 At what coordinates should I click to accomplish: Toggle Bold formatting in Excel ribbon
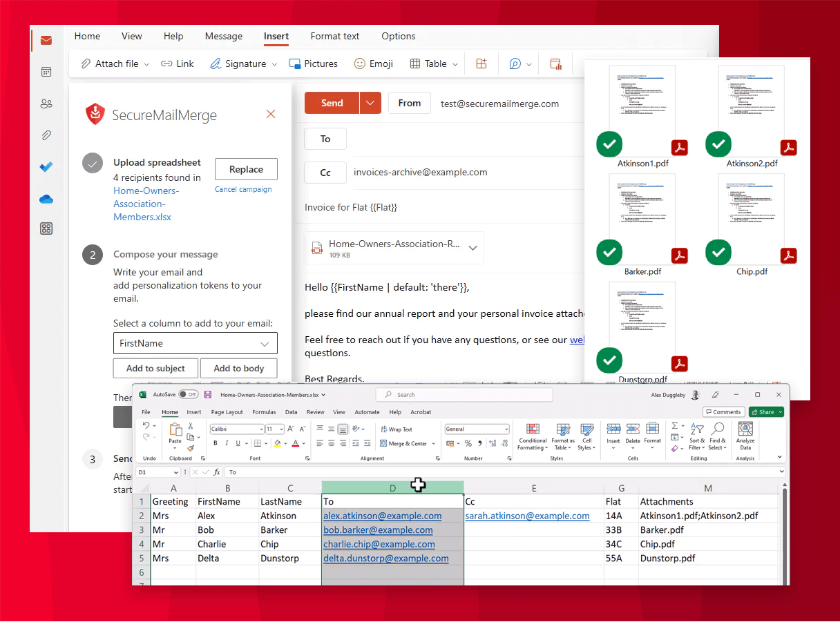coord(216,443)
